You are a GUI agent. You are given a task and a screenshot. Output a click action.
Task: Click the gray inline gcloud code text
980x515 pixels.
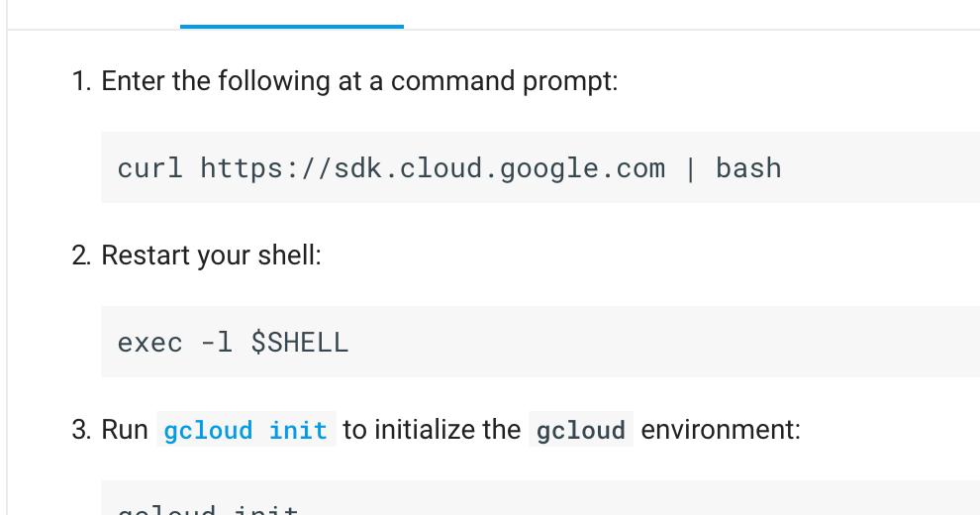click(x=581, y=430)
